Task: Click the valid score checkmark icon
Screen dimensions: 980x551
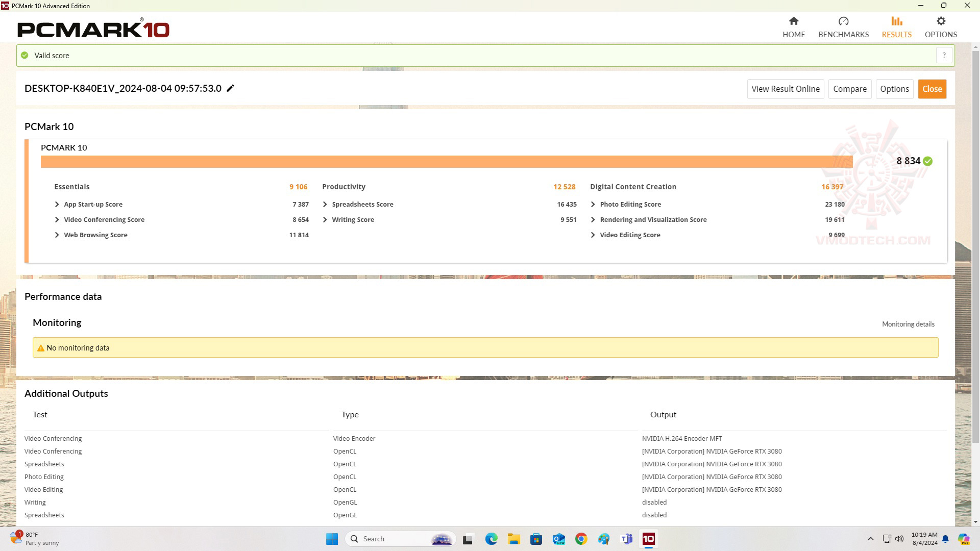Action: point(24,55)
